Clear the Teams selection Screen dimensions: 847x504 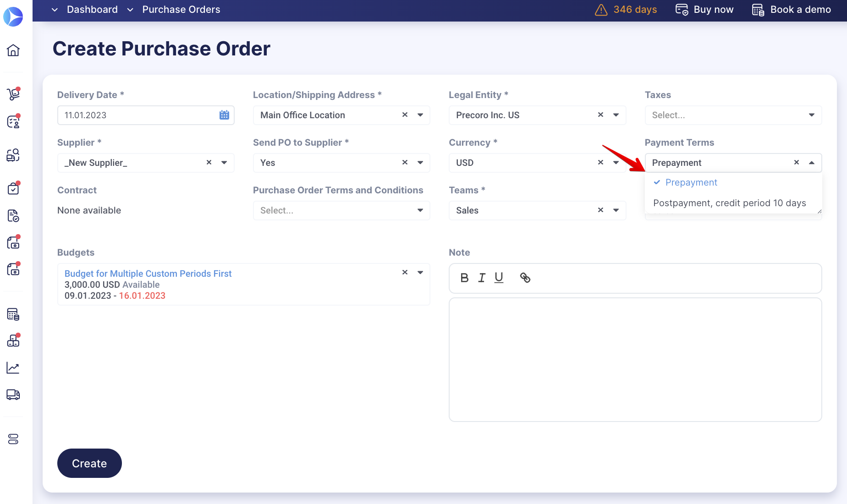(x=600, y=210)
